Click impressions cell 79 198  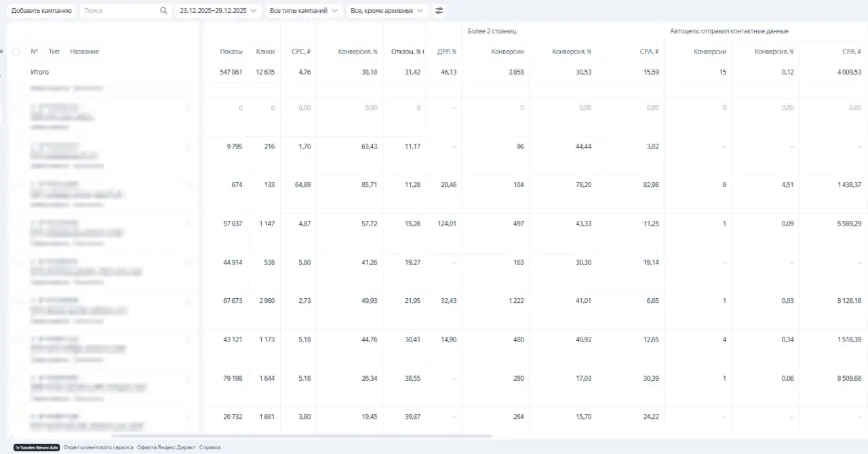click(x=233, y=378)
